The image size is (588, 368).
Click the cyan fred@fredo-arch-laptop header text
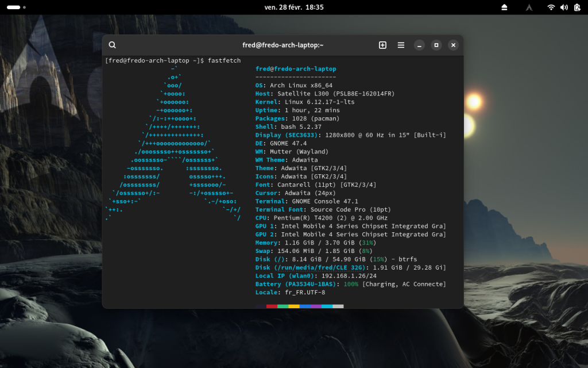[296, 69]
